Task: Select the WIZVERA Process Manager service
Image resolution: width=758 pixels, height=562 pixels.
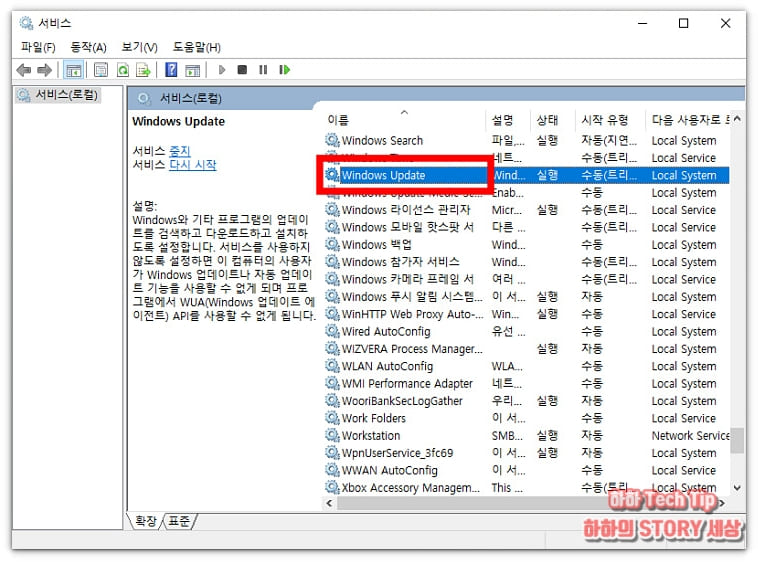Action: coord(527,349)
